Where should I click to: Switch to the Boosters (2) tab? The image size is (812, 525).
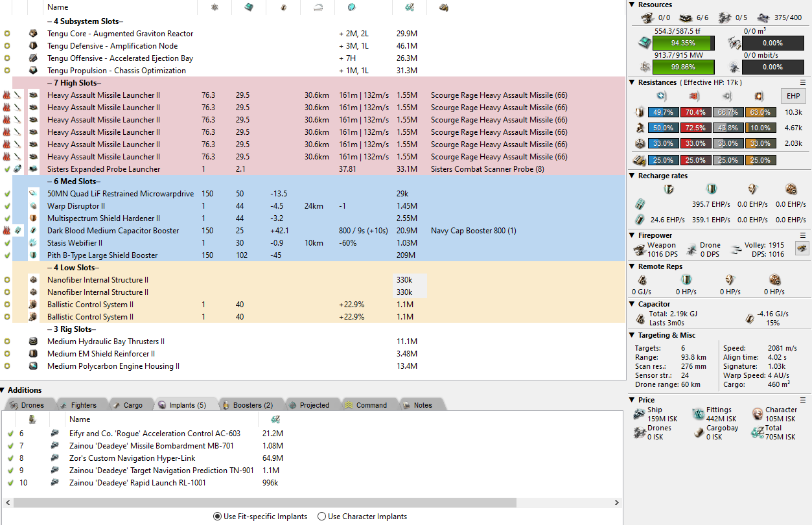[249, 405]
